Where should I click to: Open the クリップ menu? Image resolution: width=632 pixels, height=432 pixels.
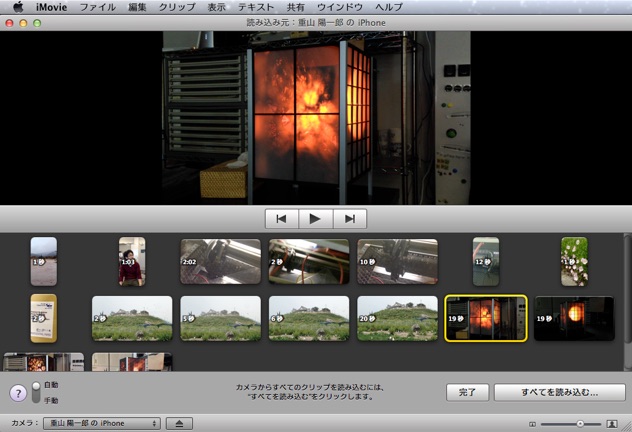pyautogui.click(x=177, y=7)
